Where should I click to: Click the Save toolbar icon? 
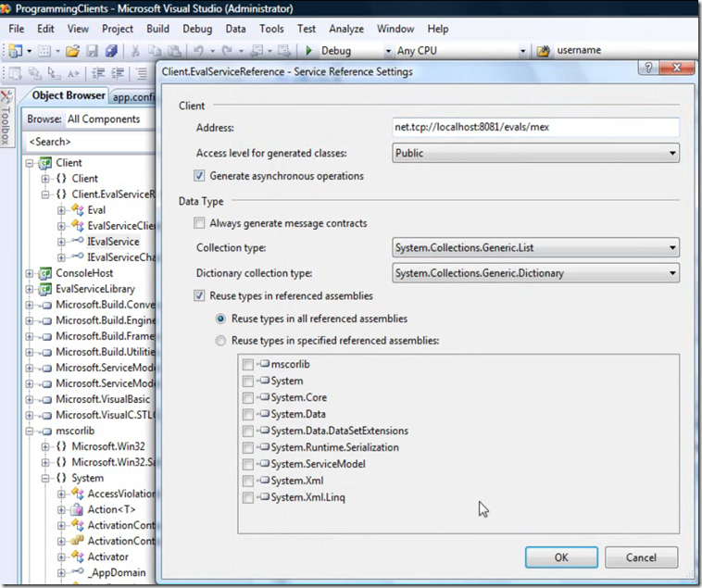pyautogui.click(x=93, y=51)
